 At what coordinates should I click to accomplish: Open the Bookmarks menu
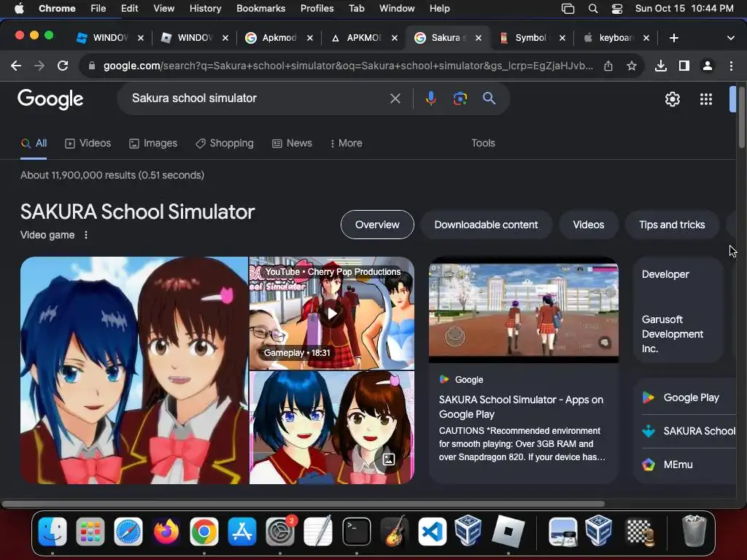pyautogui.click(x=260, y=8)
